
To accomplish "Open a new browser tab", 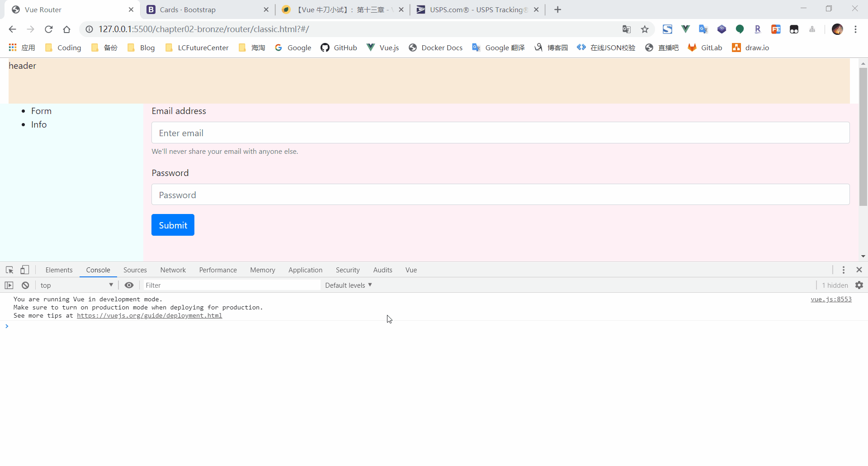I will click(x=558, y=10).
